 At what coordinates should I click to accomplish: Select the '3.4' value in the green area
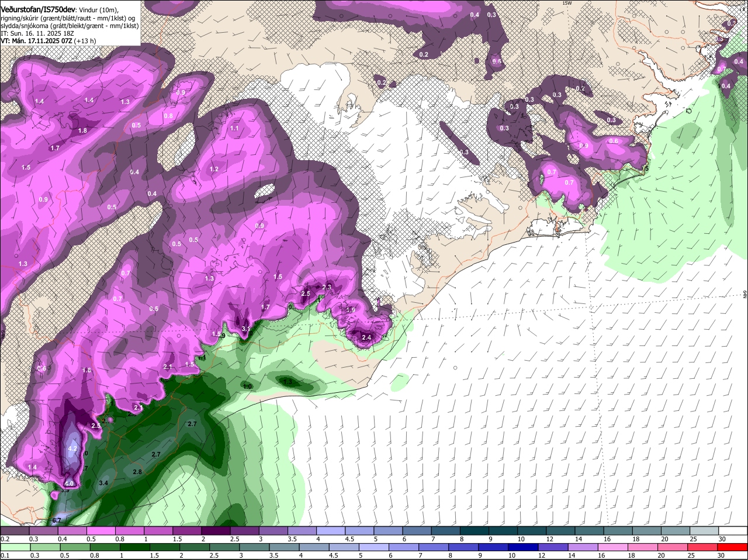tap(104, 483)
